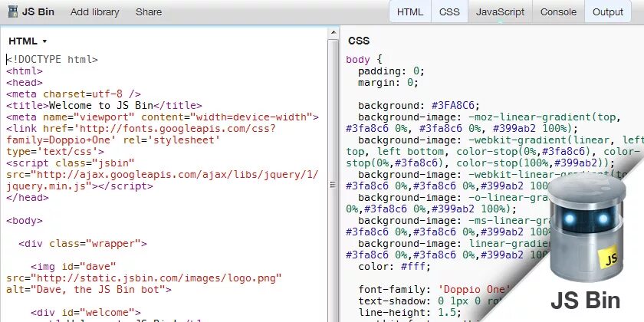Screen dimensions: 644x322
Task: Click the 'alt="Dave, the JS Bin bot">' line
Action: tap(89, 290)
